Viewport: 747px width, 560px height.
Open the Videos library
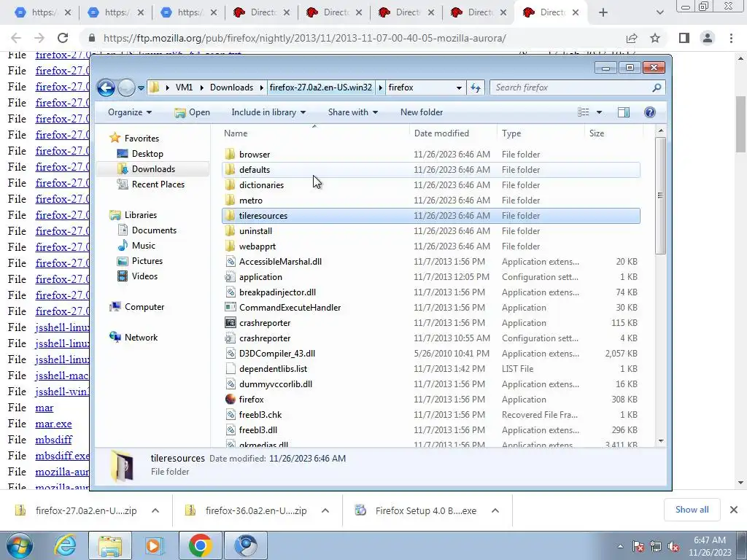144,276
